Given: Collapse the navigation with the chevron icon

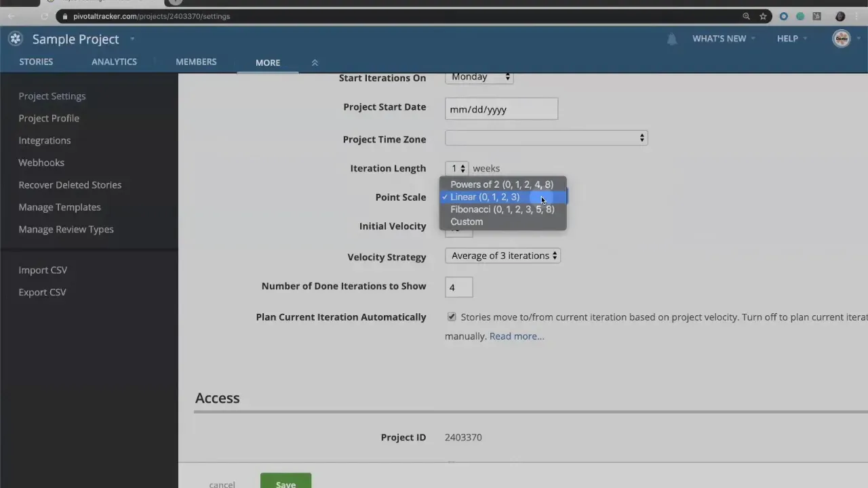Looking at the screenshot, I should [315, 62].
